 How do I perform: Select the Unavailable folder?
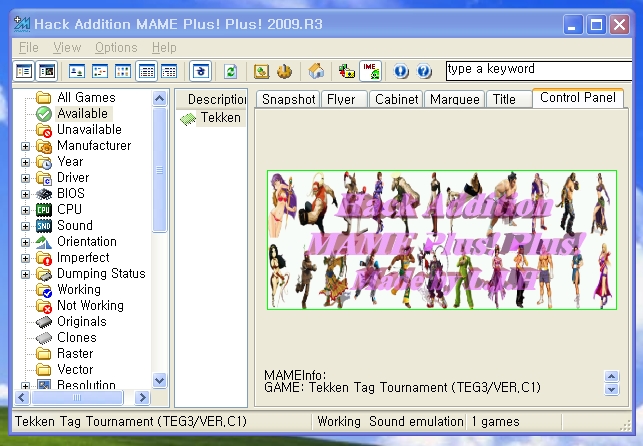coord(89,130)
